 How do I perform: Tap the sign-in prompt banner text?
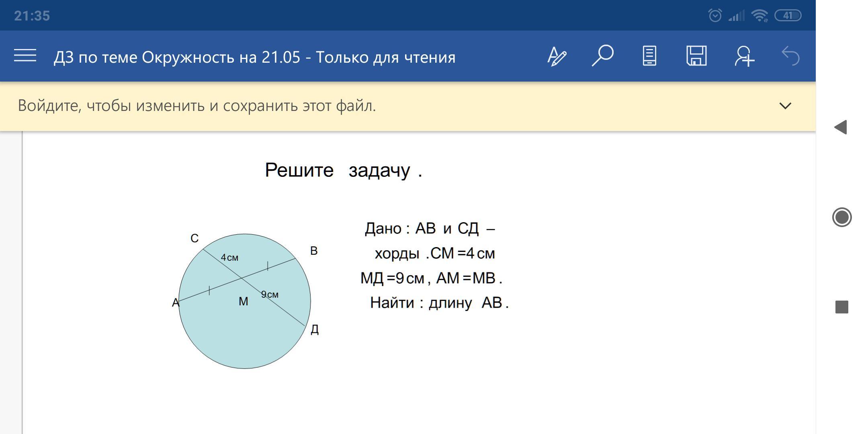tap(197, 106)
